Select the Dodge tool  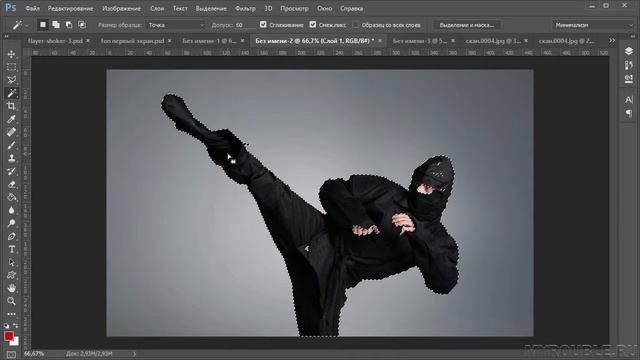[11, 223]
